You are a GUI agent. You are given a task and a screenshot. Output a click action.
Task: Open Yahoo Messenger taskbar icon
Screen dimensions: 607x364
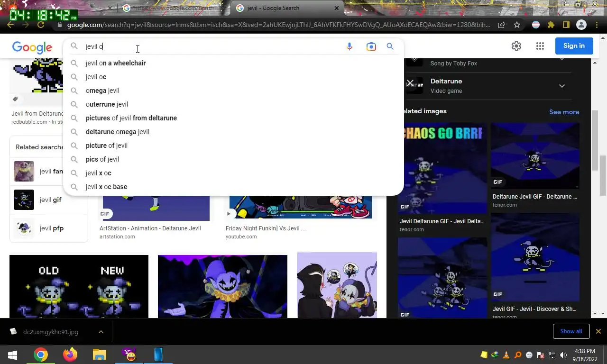[129, 355]
